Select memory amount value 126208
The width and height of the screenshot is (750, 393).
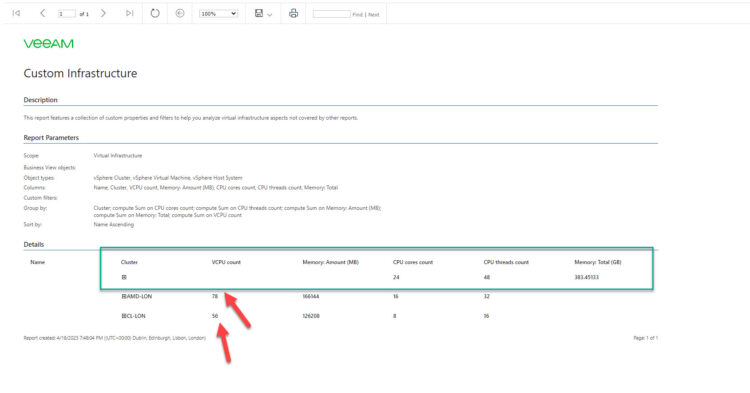[311, 316]
